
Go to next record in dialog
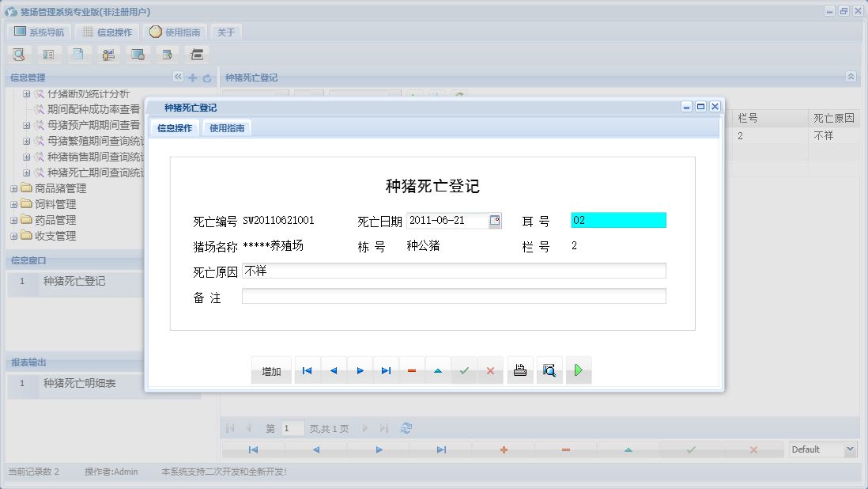coord(360,370)
